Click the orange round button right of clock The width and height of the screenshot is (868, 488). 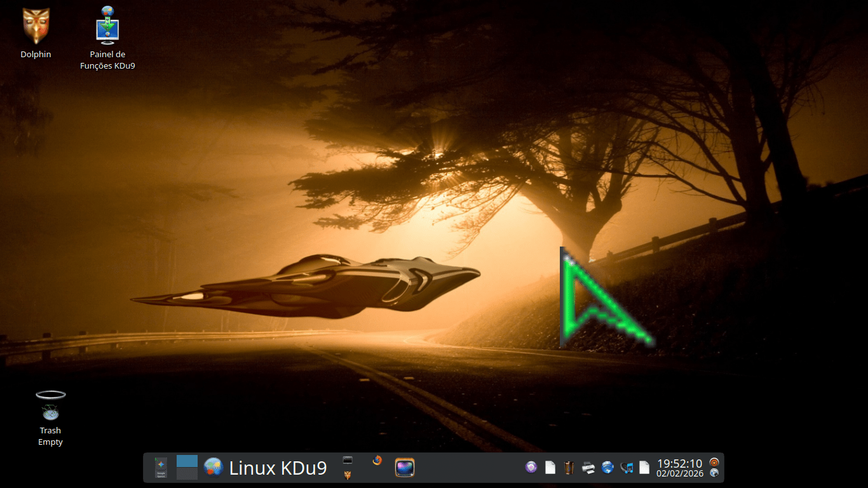pos(714,462)
